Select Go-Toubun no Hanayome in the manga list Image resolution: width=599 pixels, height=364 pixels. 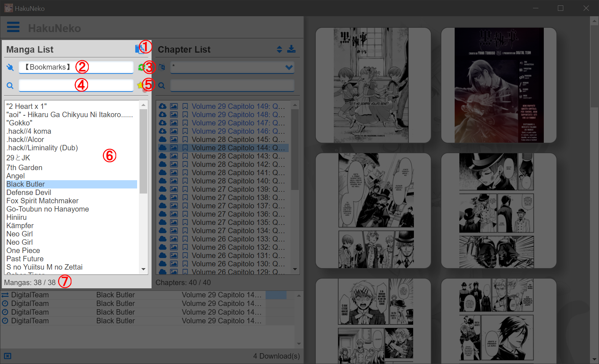pos(71,209)
